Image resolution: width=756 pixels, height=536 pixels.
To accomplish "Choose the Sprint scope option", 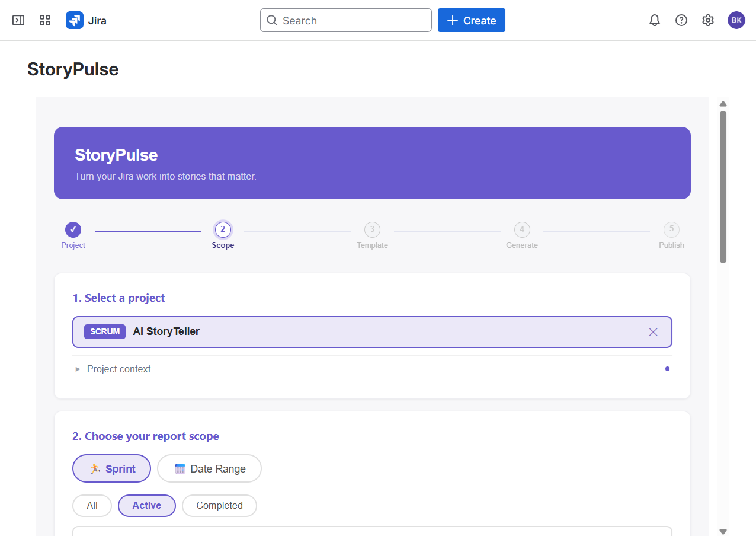I will 111,468.
